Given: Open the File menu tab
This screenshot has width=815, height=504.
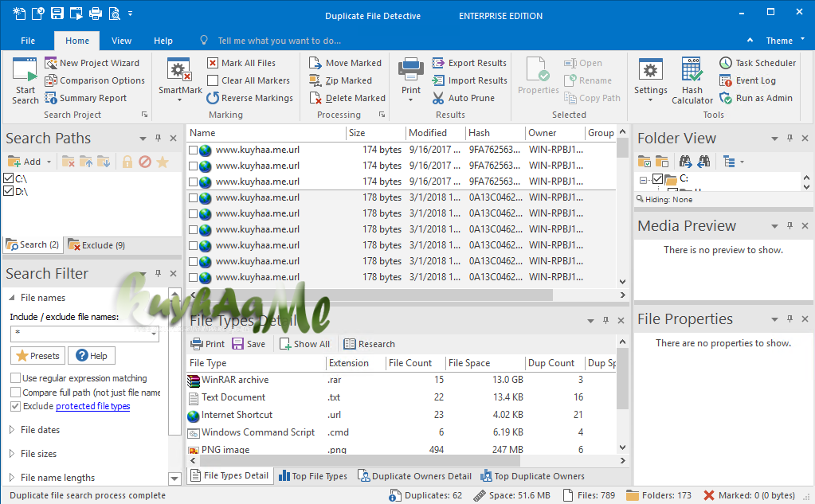Looking at the screenshot, I should [28, 41].
